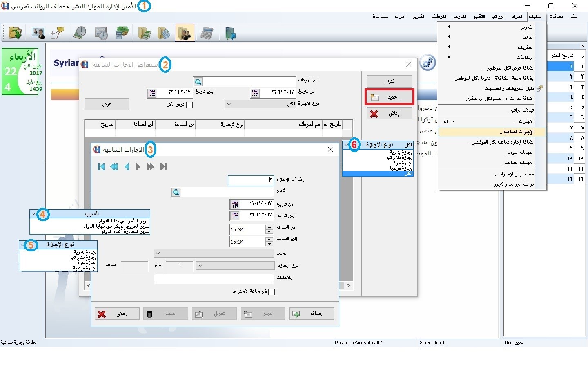
Task: Click the exit door toolbar icon
Action: click(230, 33)
